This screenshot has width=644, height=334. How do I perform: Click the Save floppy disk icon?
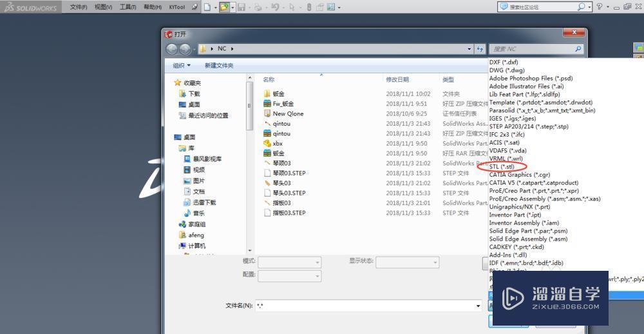(x=241, y=7)
